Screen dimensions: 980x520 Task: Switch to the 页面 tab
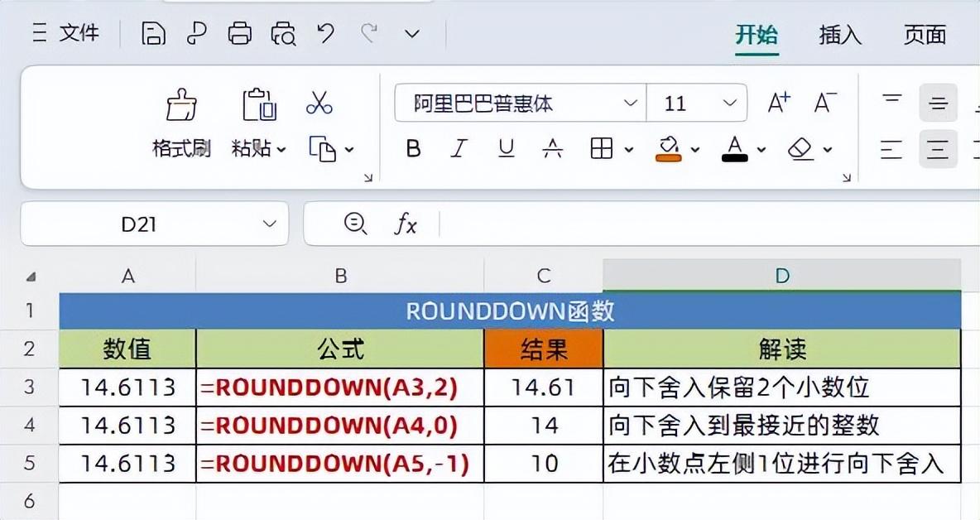(x=925, y=35)
